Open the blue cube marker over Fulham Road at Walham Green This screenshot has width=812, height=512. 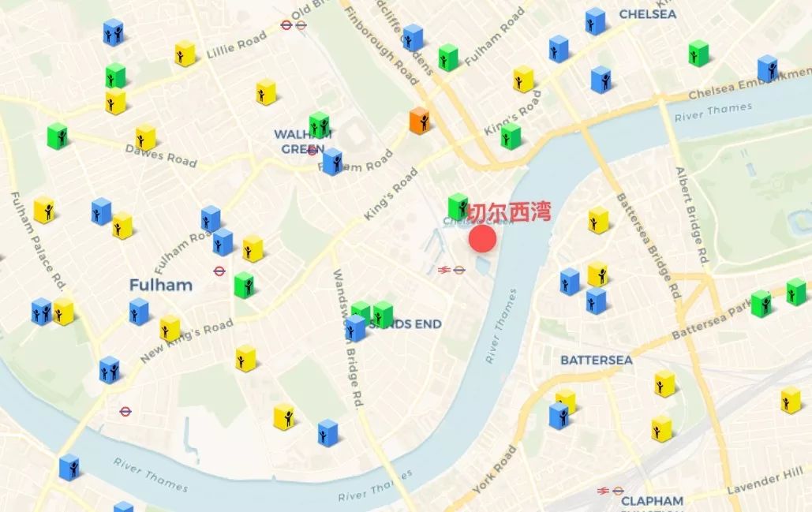(x=332, y=162)
